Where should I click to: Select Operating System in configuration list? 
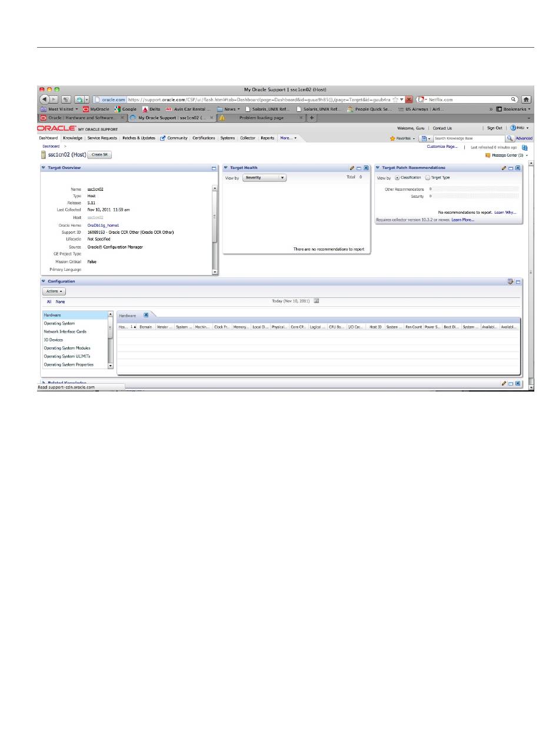(75, 323)
